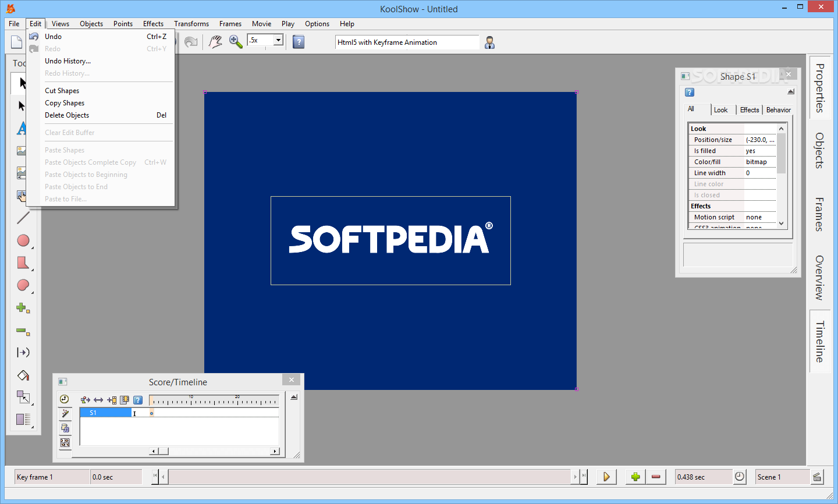The height and width of the screenshot is (504, 838).
Task: Select the Line drawing tool
Action: pos(23,218)
